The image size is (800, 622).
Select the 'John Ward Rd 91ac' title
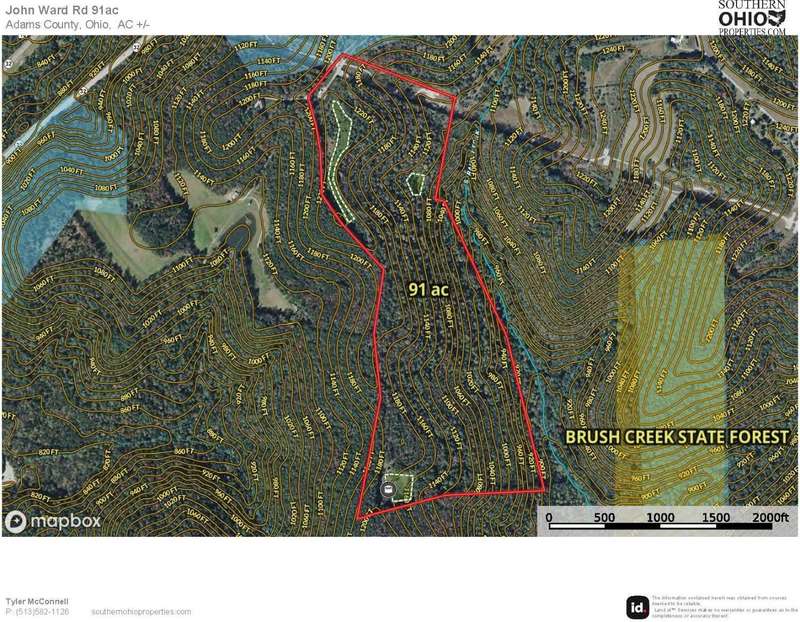(x=62, y=10)
